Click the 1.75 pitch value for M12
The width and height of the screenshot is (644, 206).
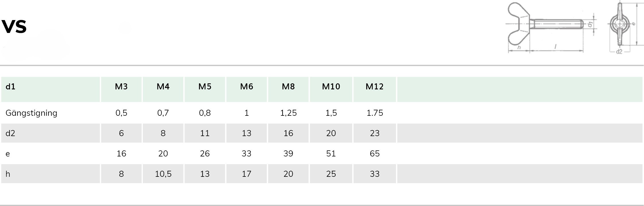coord(375,113)
